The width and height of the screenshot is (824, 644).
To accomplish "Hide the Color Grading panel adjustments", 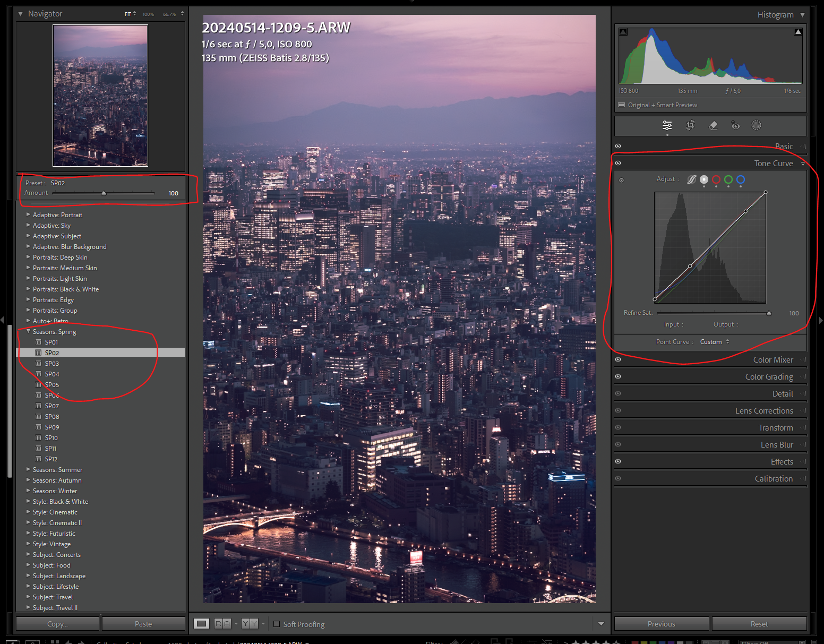I will click(x=617, y=376).
